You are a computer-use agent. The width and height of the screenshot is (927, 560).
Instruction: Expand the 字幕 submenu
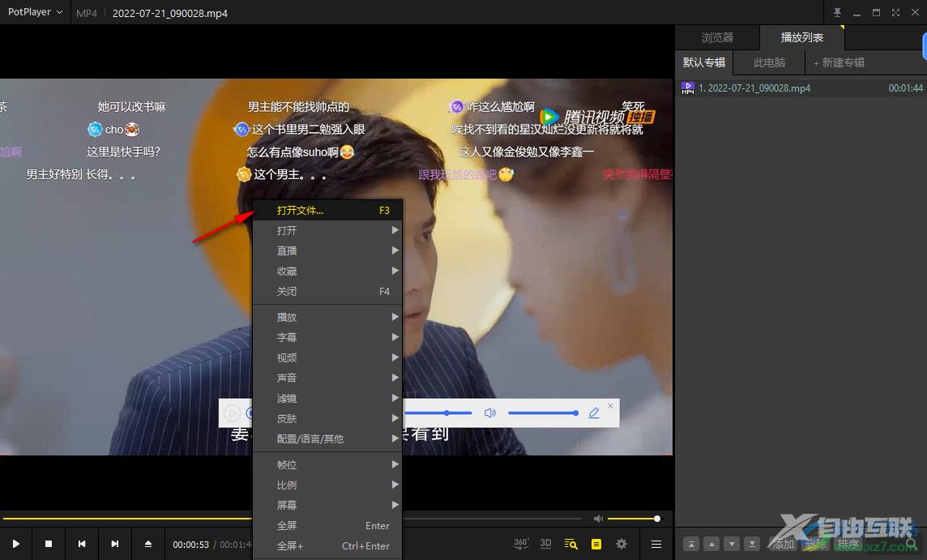pyautogui.click(x=327, y=337)
